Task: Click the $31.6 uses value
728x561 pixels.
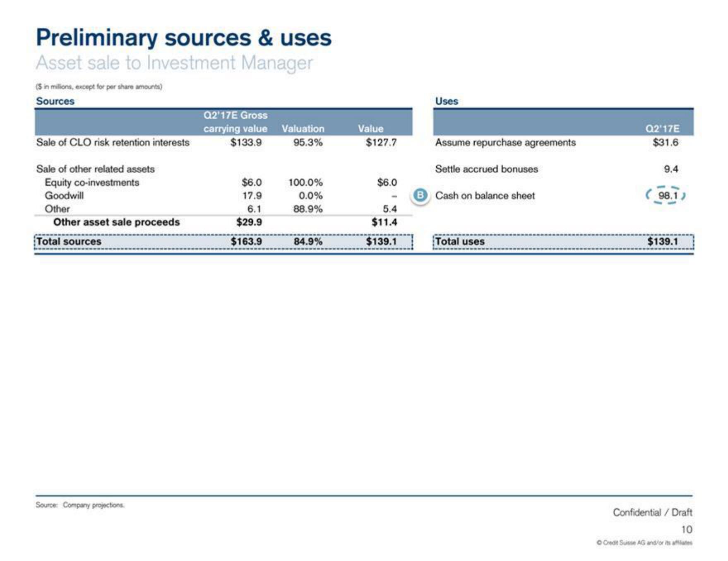Action: 666,142
